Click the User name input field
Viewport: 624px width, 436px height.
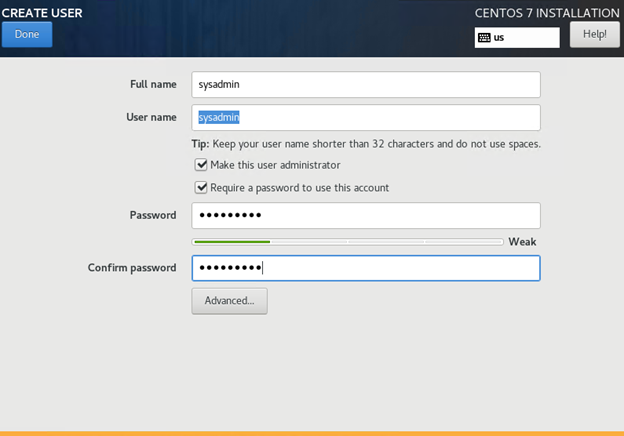pyautogui.click(x=366, y=117)
